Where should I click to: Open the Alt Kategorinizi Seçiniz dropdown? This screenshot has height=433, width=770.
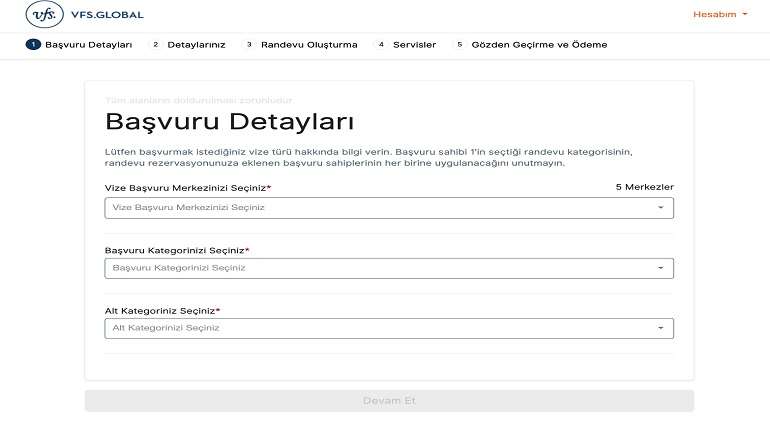(x=389, y=328)
